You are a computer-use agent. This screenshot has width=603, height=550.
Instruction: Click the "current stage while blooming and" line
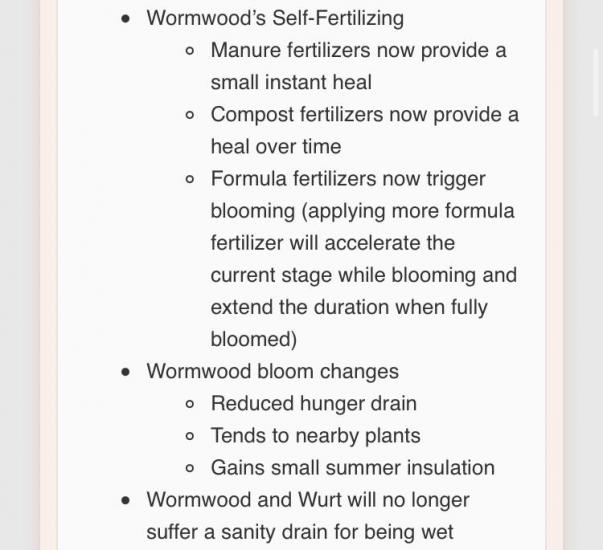[x=363, y=275]
